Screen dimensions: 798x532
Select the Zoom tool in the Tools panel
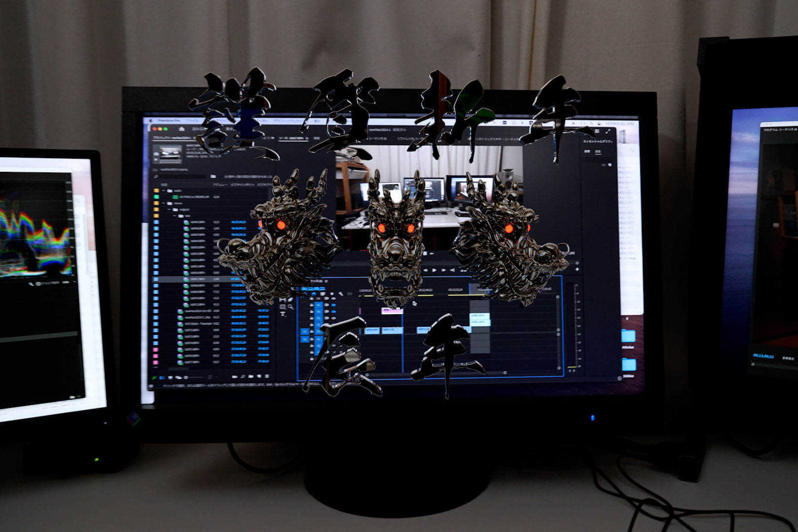(291, 307)
